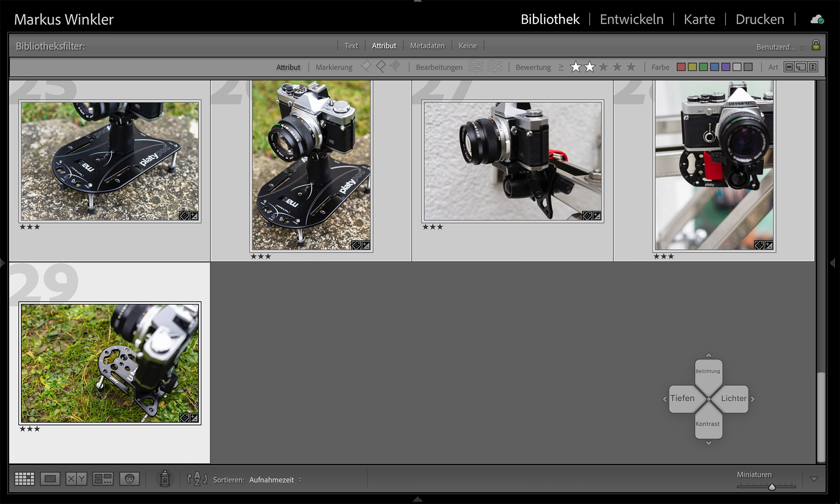Filter by yellow color label
Viewport: 840px width, 504px height.
click(692, 67)
